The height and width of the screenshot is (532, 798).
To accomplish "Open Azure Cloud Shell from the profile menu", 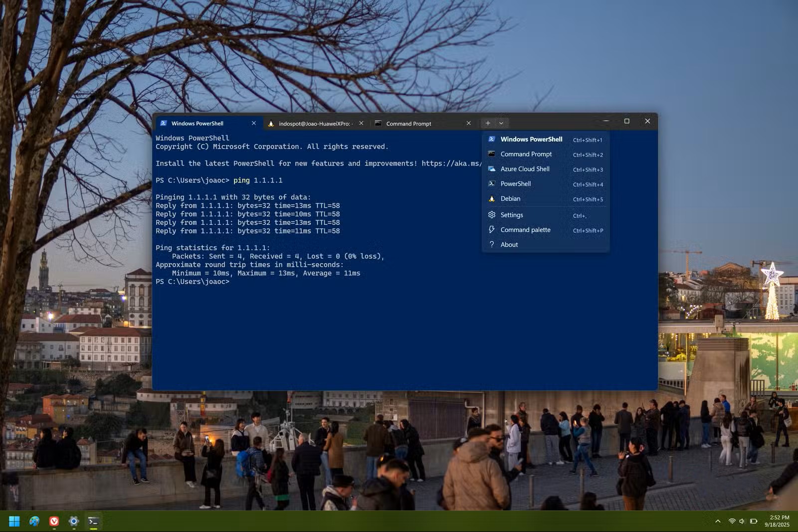I will (525, 169).
